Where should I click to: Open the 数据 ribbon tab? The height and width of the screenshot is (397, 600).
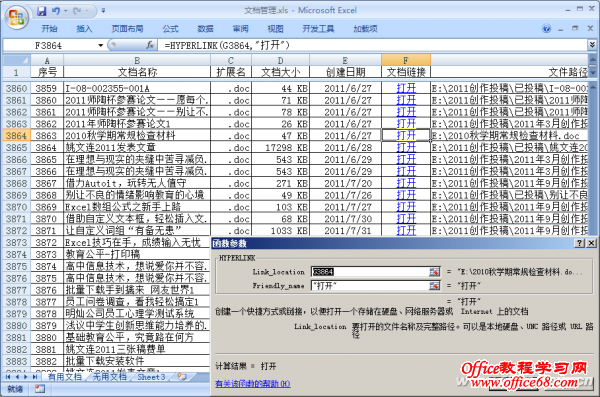click(205, 29)
